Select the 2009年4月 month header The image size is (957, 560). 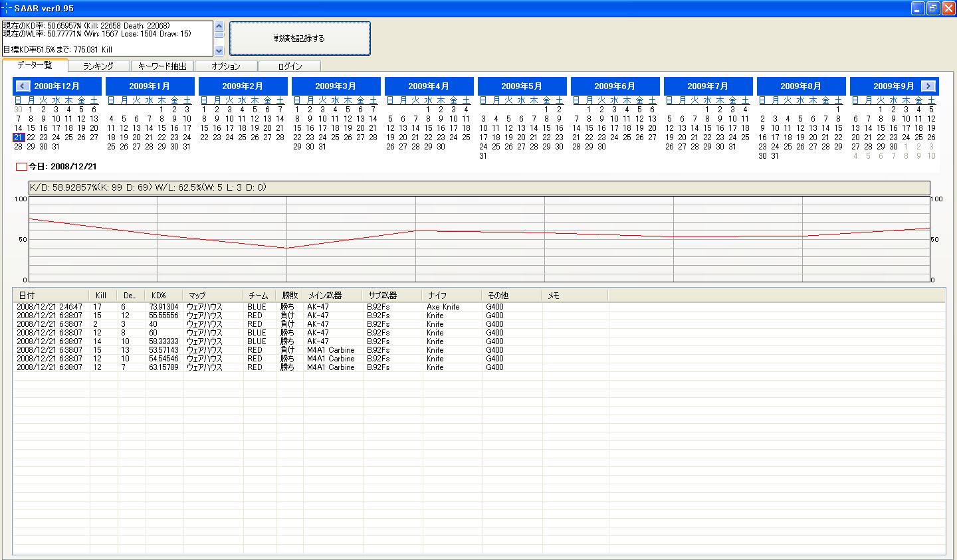pyautogui.click(x=429, y=86)
